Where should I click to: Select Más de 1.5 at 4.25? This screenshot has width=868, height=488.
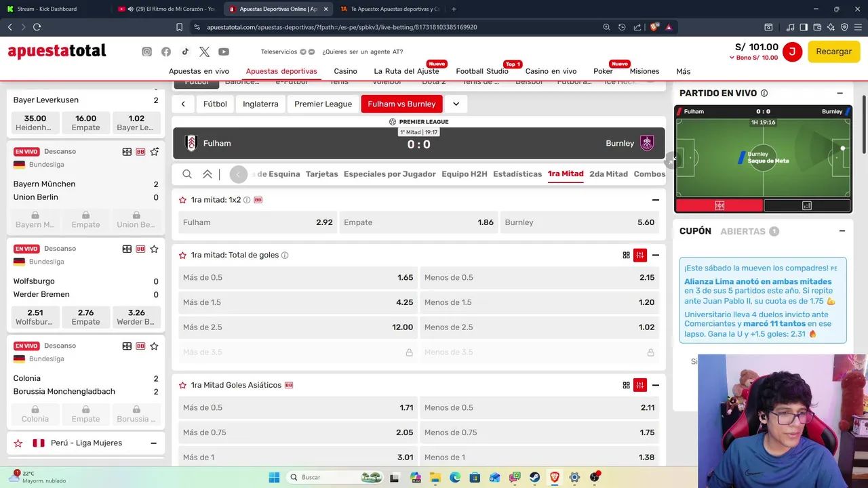tap(298, 302)
